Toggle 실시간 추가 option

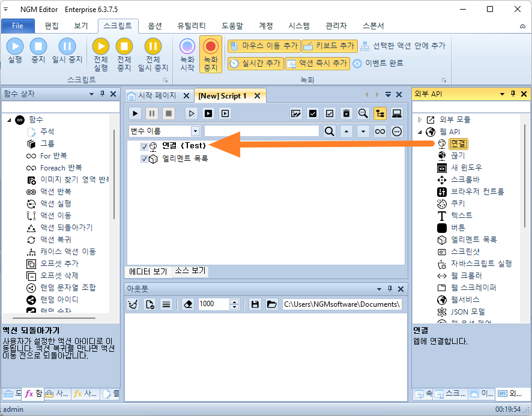point(255,63)
